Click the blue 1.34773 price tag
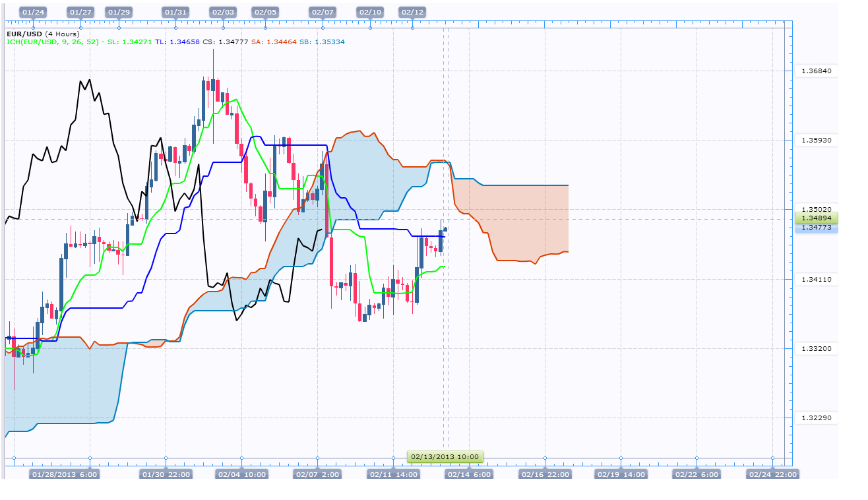The image size is (868, 500). point(817,228)
